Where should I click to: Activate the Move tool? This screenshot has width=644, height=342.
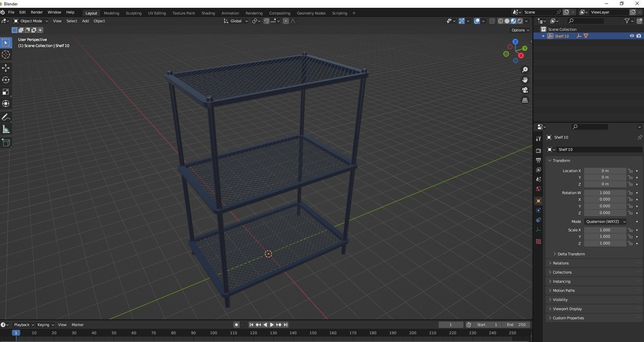(6, 68)
